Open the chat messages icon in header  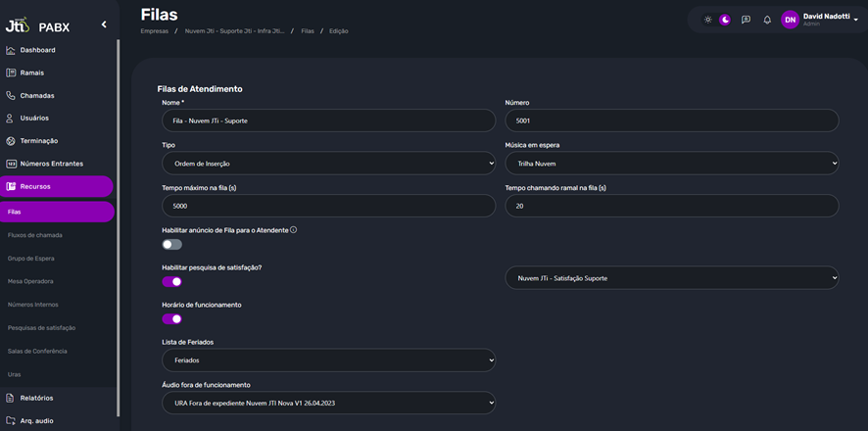click(746, 20)
